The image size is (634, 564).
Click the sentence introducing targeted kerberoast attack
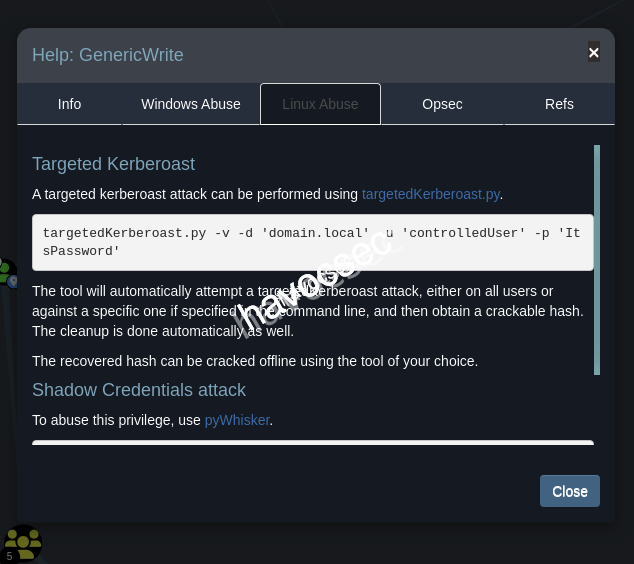(x=195, y=194)
